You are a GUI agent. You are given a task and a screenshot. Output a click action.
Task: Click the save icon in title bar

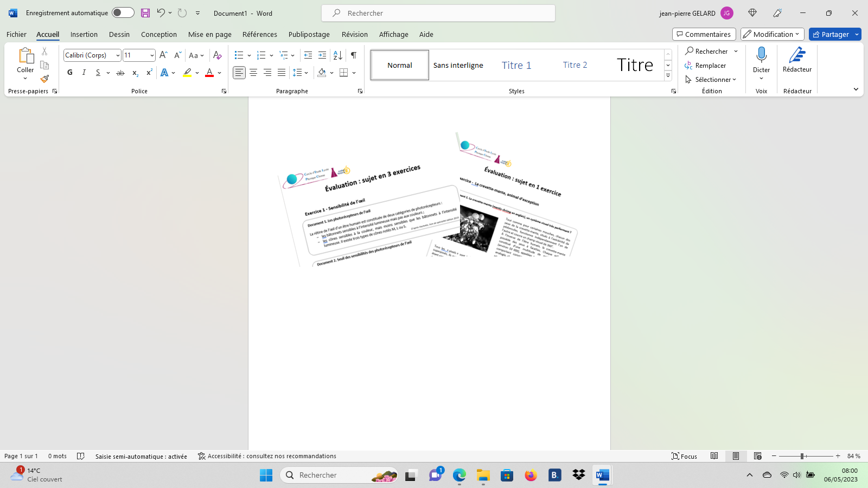coord(145,13)
